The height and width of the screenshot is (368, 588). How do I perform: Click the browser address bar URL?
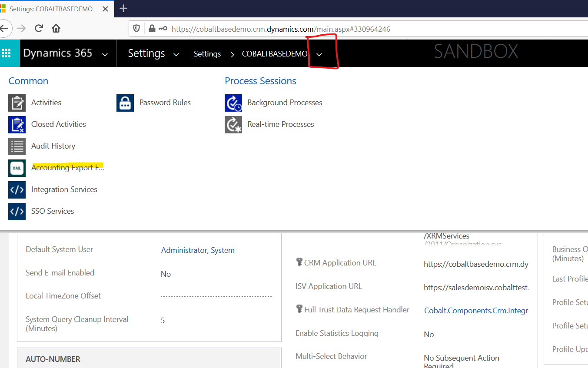coord(281,29)
